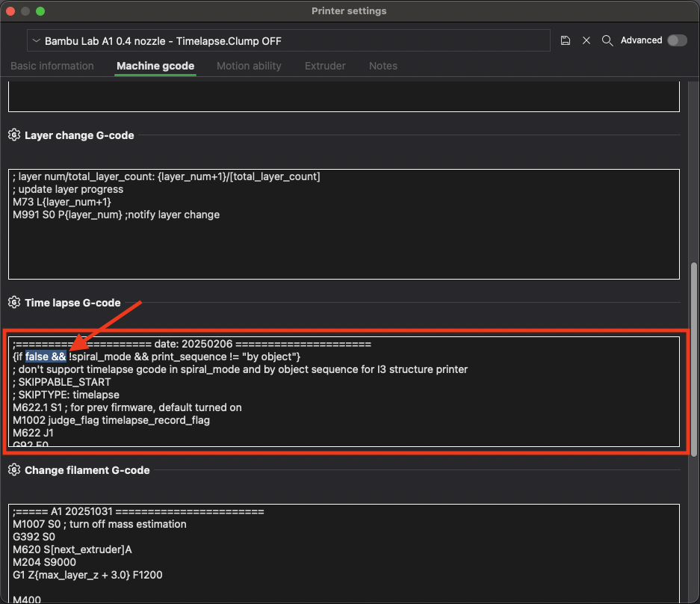Click the 'M622 J1' line

33,433
